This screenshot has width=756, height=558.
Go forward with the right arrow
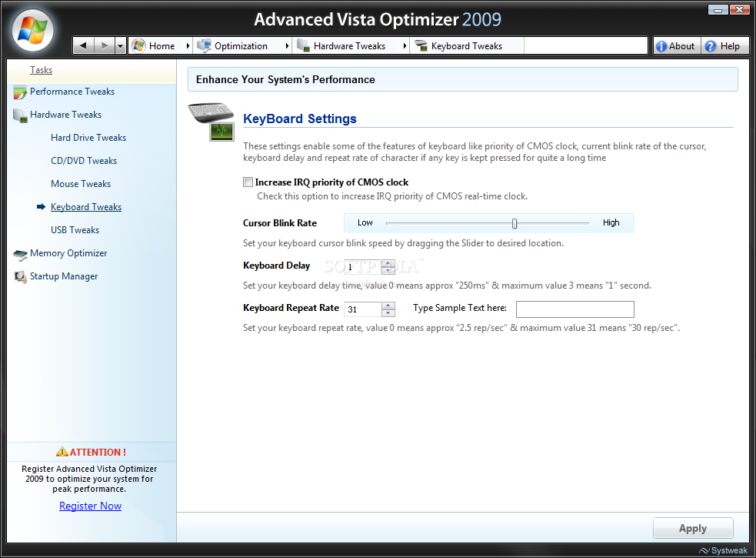pos(104,46)
